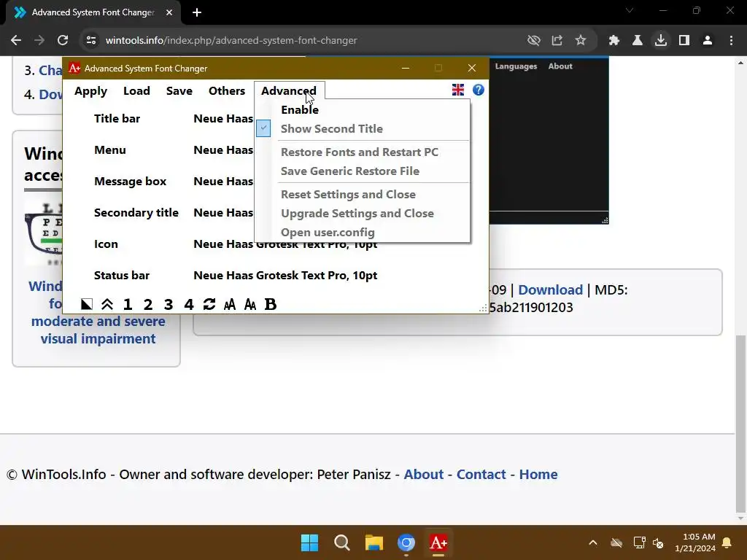Click the Menu font row label
Image resolution: width=747 pixels, height=560 pixels.
(x=110, y=150)
